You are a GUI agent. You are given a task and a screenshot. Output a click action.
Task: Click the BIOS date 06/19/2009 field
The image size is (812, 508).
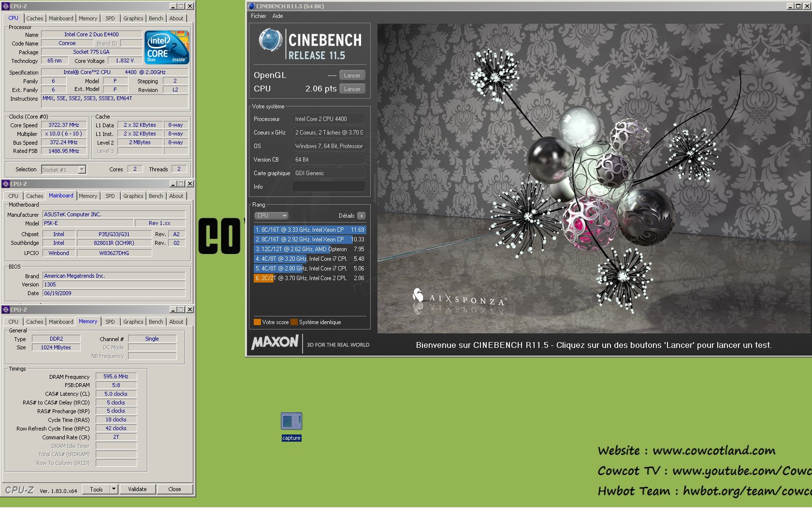(x=114, y=293)
